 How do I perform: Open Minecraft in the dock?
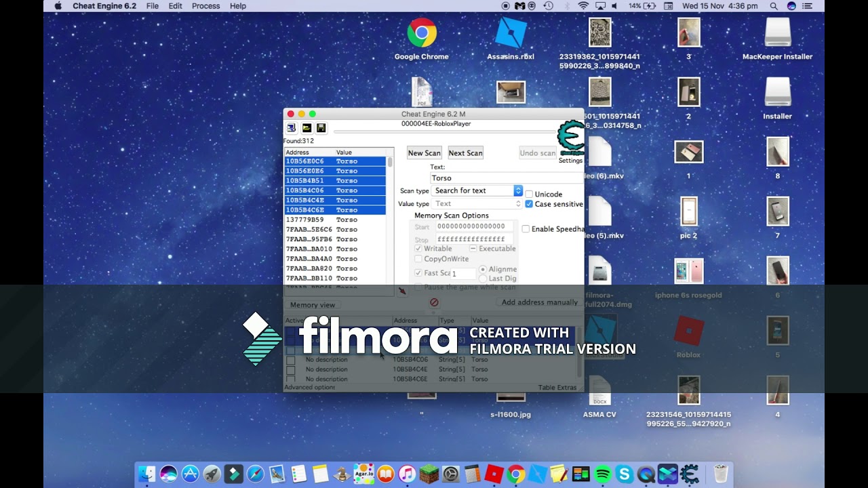(x=429, y=474)
